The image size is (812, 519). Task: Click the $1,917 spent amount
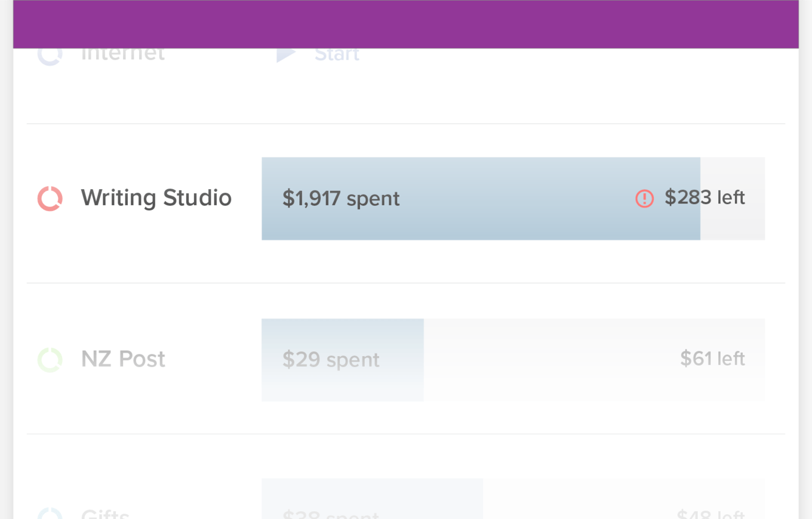pos(341,199)
